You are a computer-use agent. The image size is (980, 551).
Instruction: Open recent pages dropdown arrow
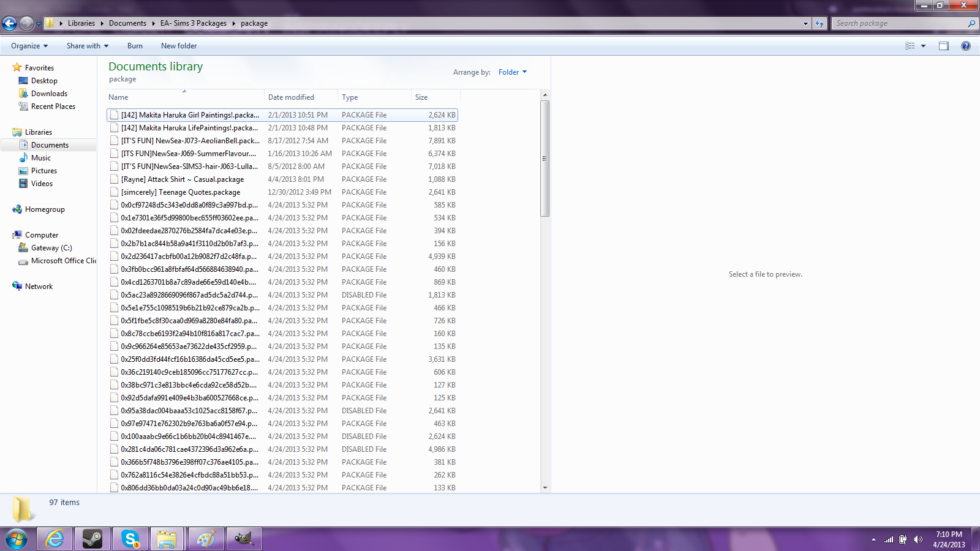[x=39, y=24]
